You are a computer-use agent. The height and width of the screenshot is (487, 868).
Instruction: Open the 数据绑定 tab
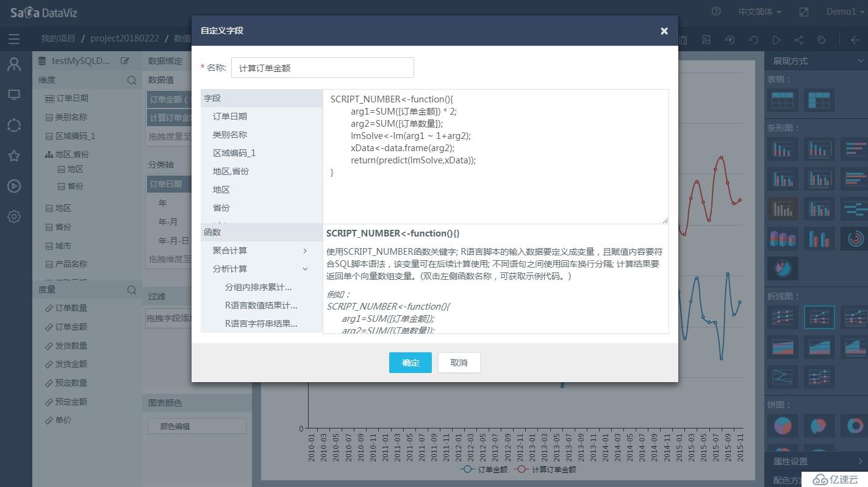[165, 61]
